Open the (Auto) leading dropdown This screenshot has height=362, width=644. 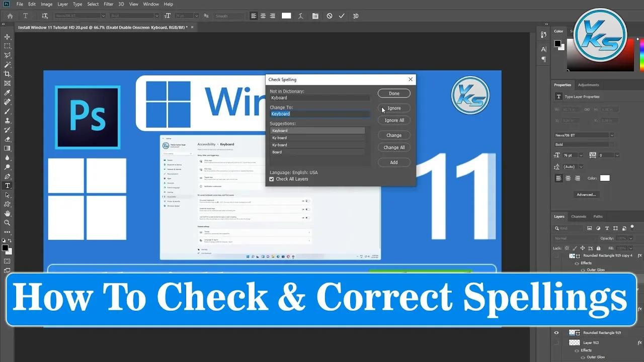coord(581,167)
